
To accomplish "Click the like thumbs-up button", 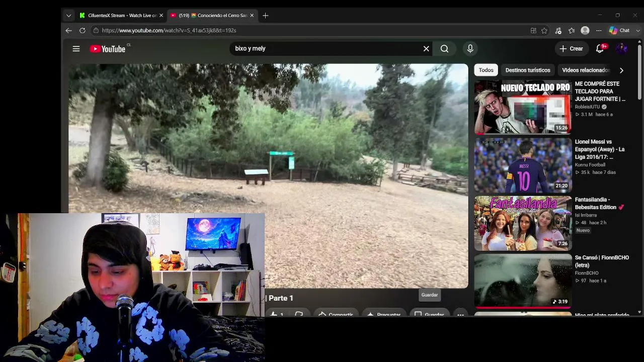I will (x=277, y=315).
